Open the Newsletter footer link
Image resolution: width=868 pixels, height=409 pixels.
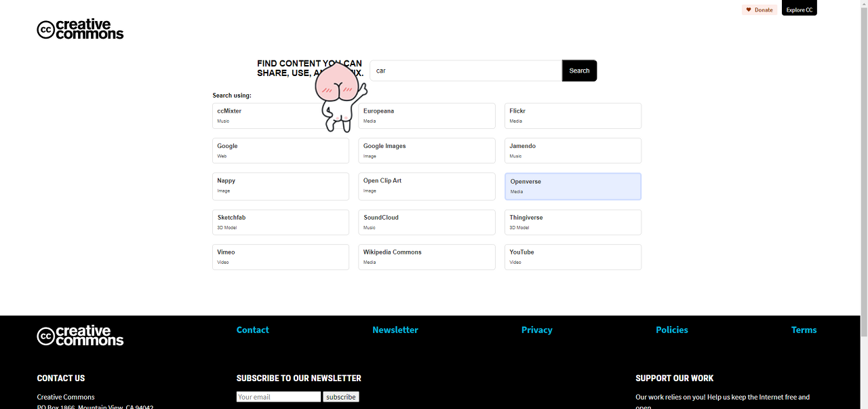pyautogui.click(x=395, y=330)
